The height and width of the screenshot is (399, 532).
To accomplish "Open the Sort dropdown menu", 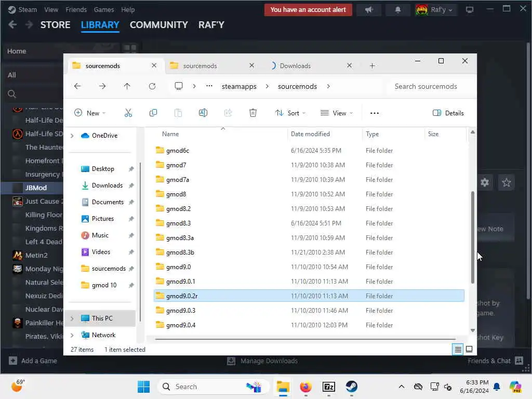I will pos(290,113).
